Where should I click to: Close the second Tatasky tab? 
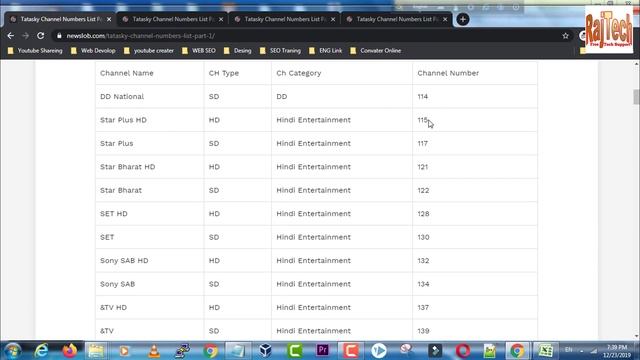(221, 19)
